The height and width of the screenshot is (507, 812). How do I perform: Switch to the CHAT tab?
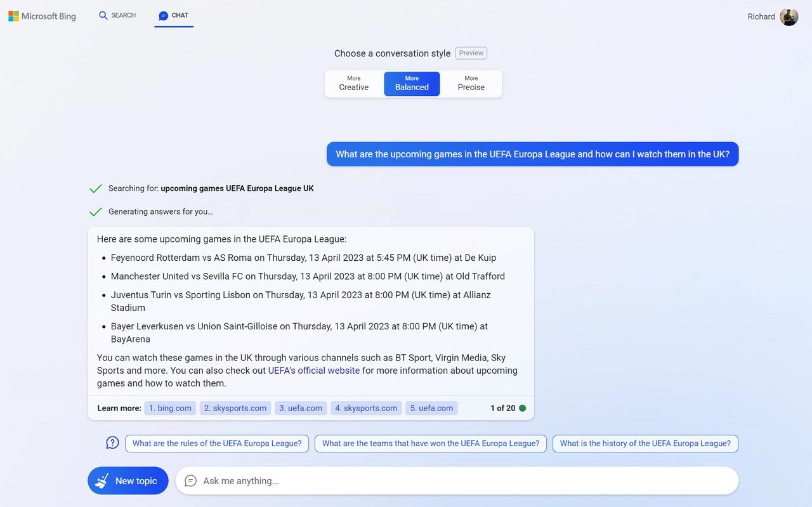173,15
